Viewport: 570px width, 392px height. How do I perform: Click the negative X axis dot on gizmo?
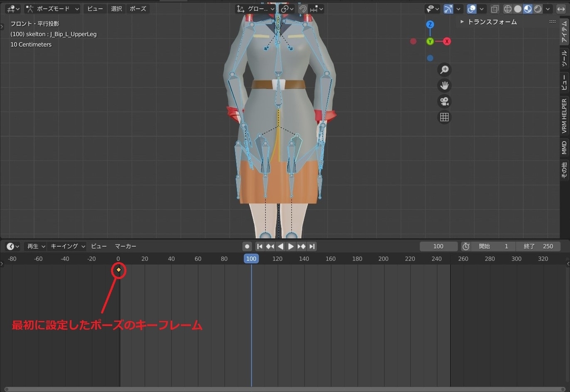pyautogui.click(x=413, y=41)
